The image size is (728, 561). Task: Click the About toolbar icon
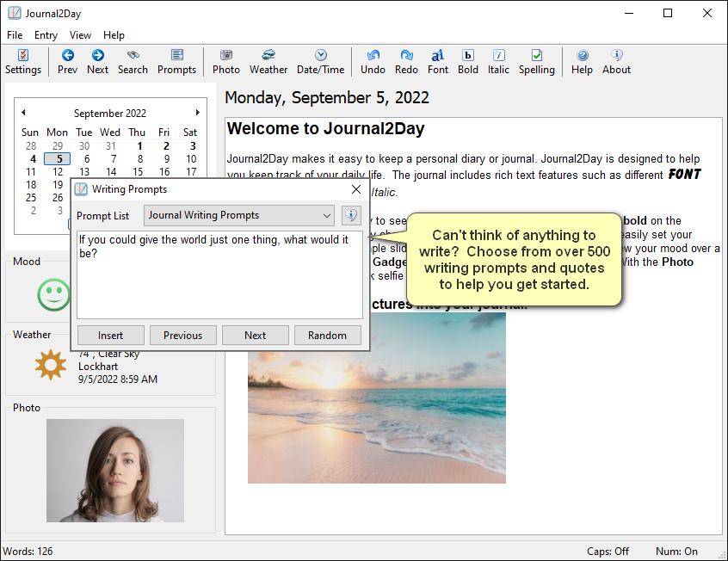(617, 62)
